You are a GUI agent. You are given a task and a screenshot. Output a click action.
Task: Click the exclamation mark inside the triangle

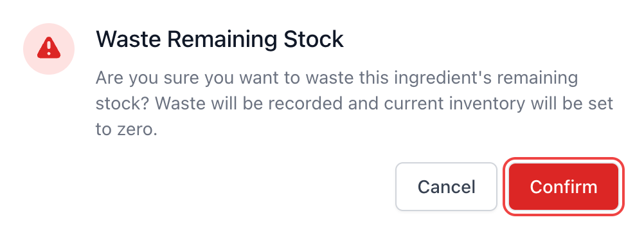click(49, 48)
